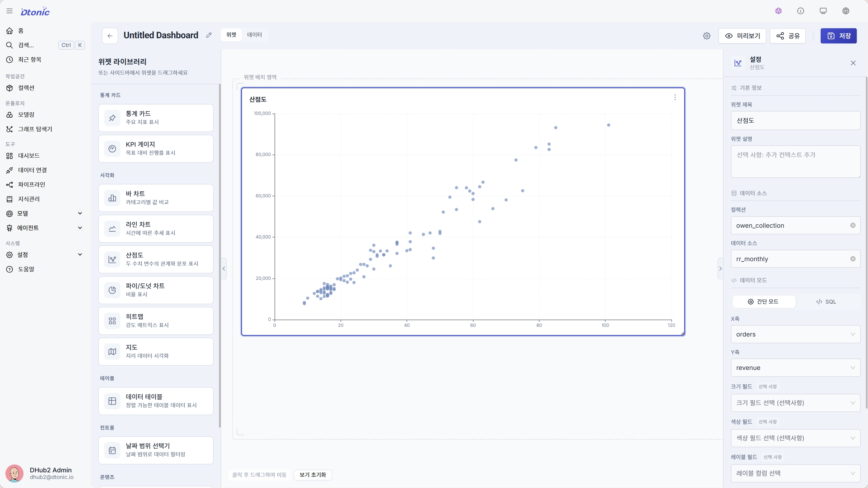
Task: Add the 지도 widget
Action: [x=156, y=352]
